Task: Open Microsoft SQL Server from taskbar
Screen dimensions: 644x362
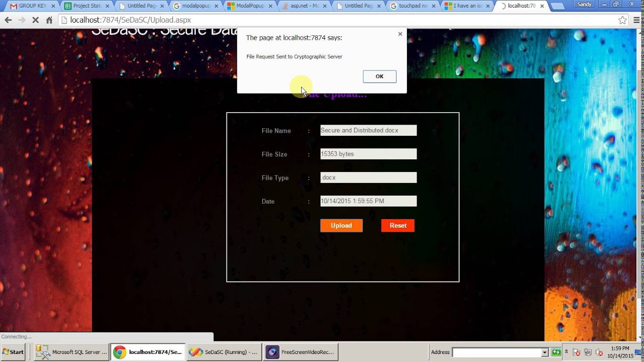Action: pos(71,352)
